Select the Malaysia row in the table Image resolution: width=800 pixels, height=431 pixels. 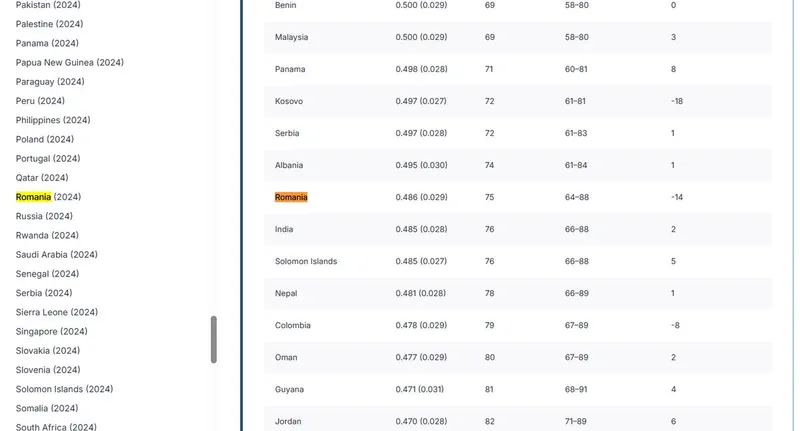tap(291, 37)
